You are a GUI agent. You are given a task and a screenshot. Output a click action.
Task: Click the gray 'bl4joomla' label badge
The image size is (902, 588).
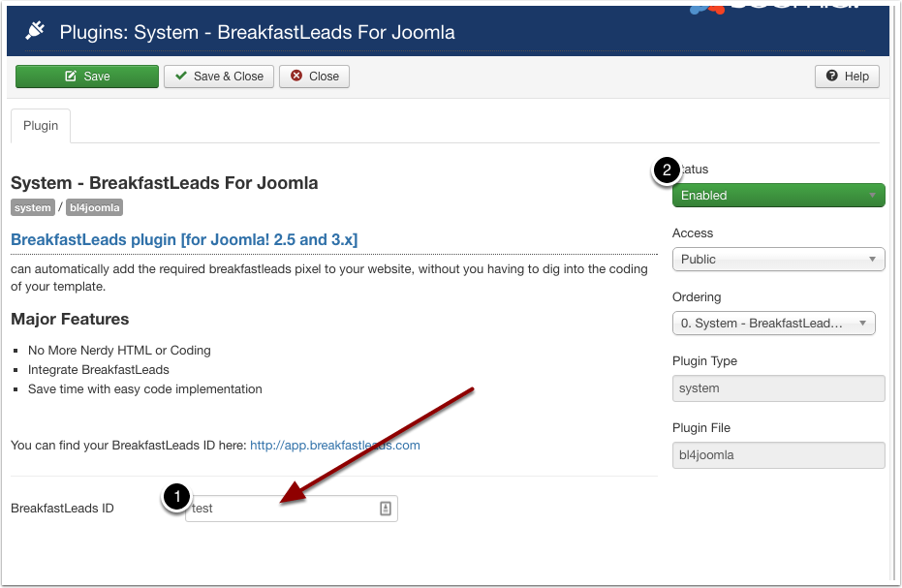point(94,207)
